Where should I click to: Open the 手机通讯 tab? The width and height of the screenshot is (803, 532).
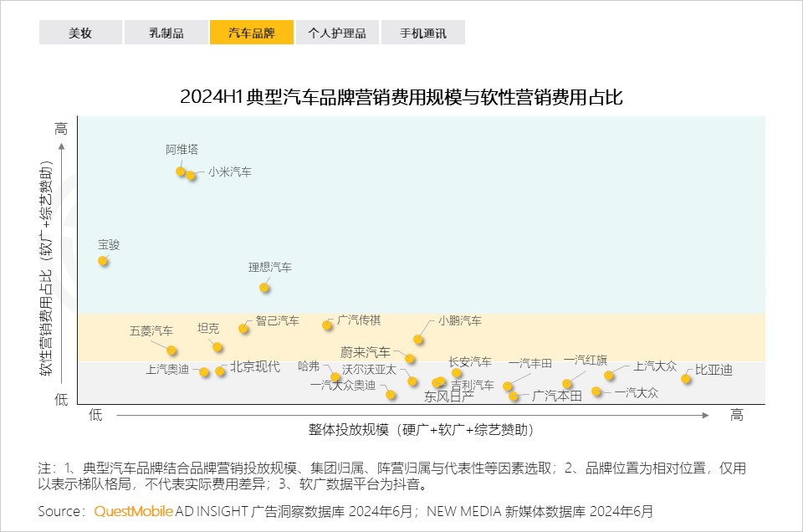coord(423,33)
